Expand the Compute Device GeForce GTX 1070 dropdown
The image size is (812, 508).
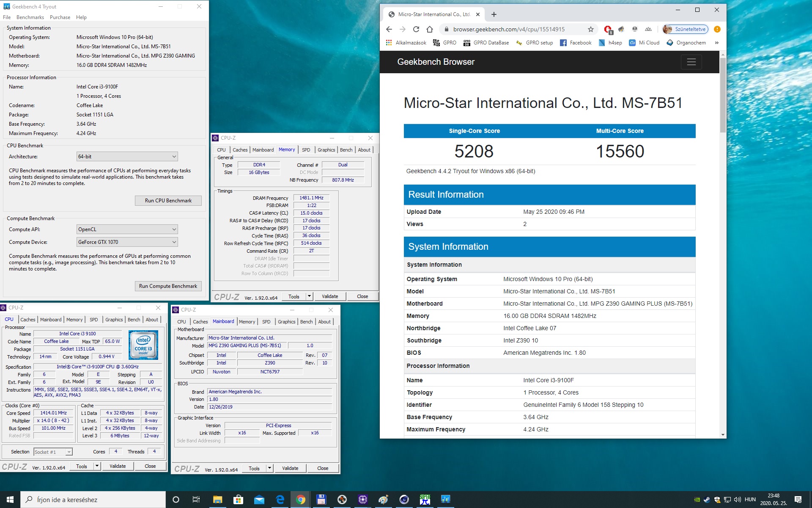point(127,242)
